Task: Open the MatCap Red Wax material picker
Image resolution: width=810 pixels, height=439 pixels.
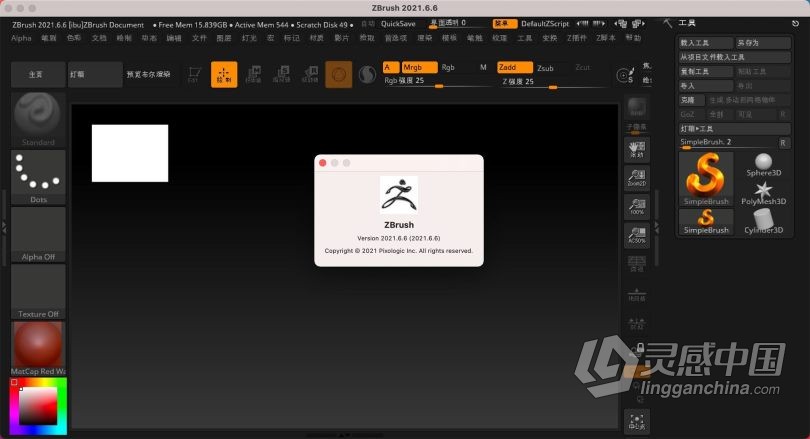Action: 38,349
